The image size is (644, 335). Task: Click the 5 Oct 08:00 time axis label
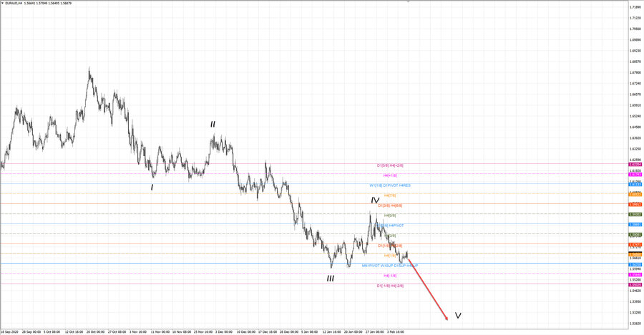pyautogui.click(x=52, y=331)
